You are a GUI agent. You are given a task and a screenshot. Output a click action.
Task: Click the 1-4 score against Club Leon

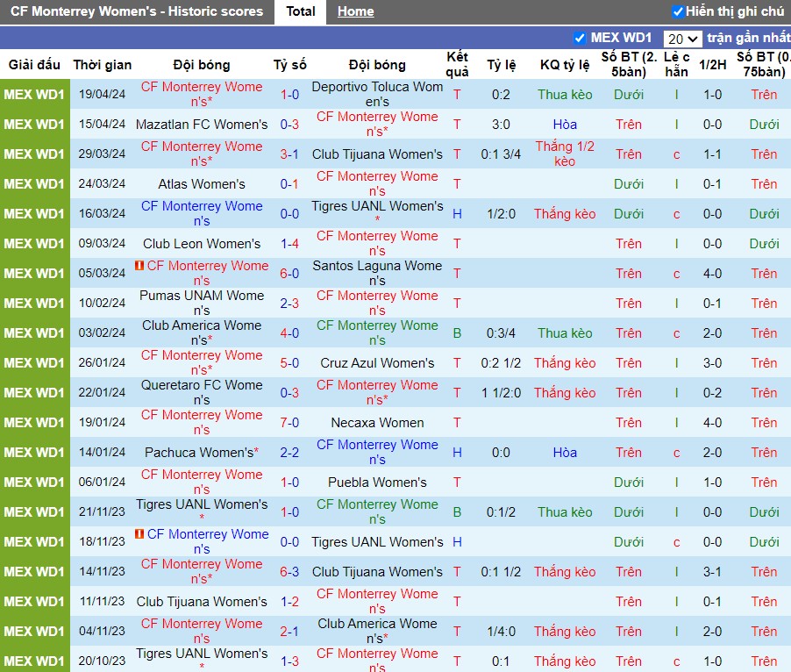[x=289, y=244]
